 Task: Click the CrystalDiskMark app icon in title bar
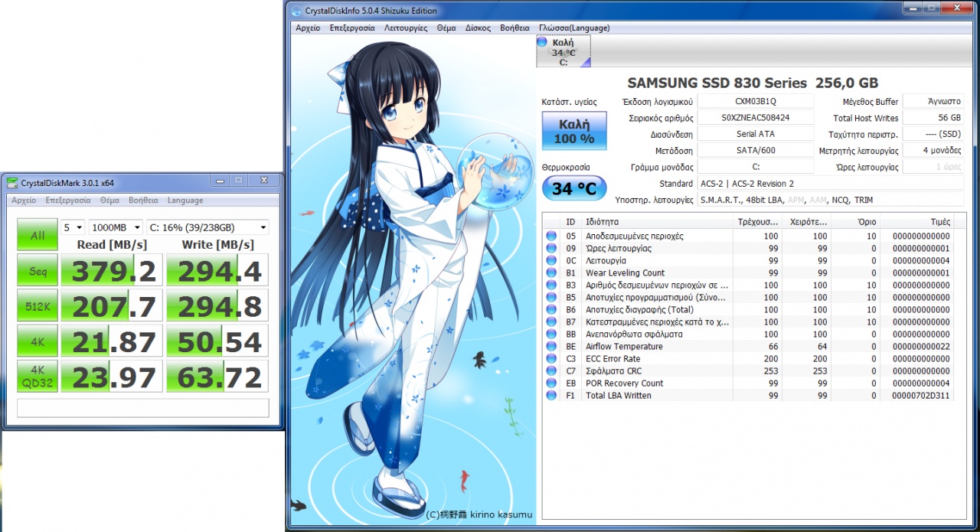[11, 182]
